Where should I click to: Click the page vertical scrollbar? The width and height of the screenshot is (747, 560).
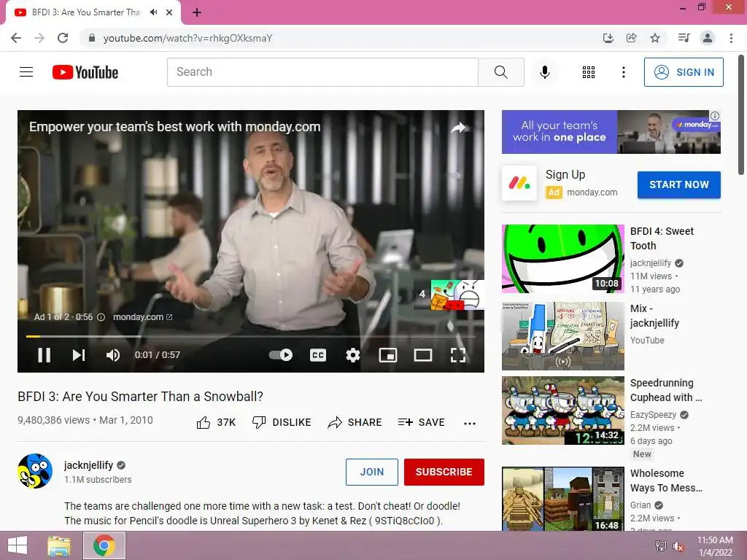click(x=741, y=114)
